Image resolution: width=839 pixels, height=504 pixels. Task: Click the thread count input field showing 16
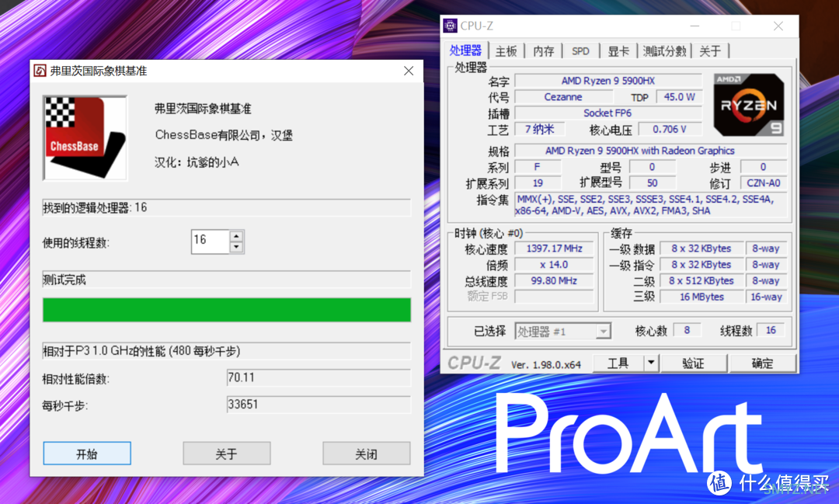click(211, 242)
